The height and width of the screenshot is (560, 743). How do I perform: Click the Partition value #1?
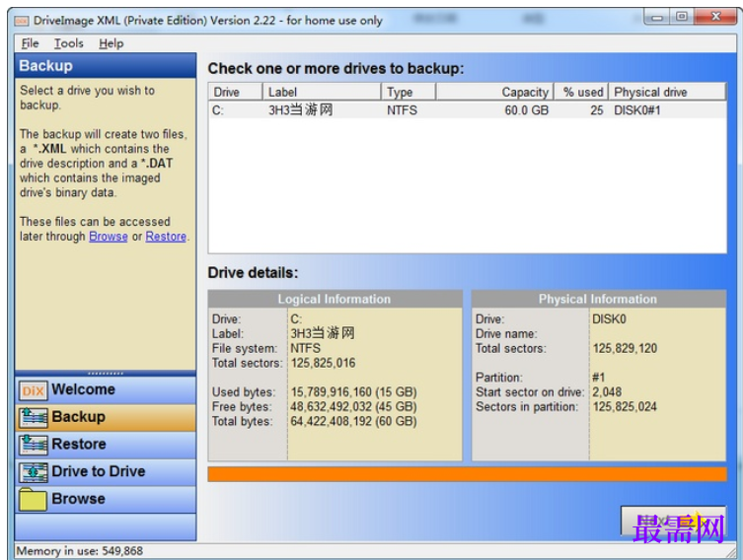coord(599,378)
